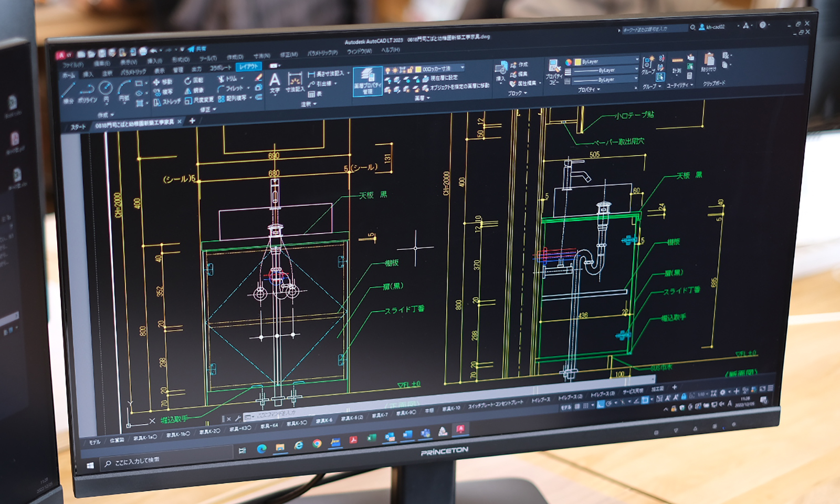
Task: Click the Polyline (ポリライン) tool
Action: 87,90
